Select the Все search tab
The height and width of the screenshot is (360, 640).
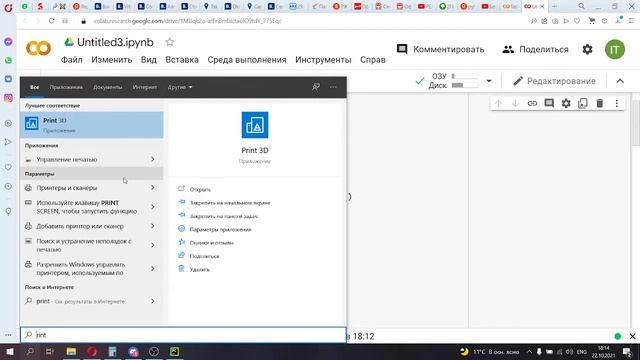tap(35, 87)
